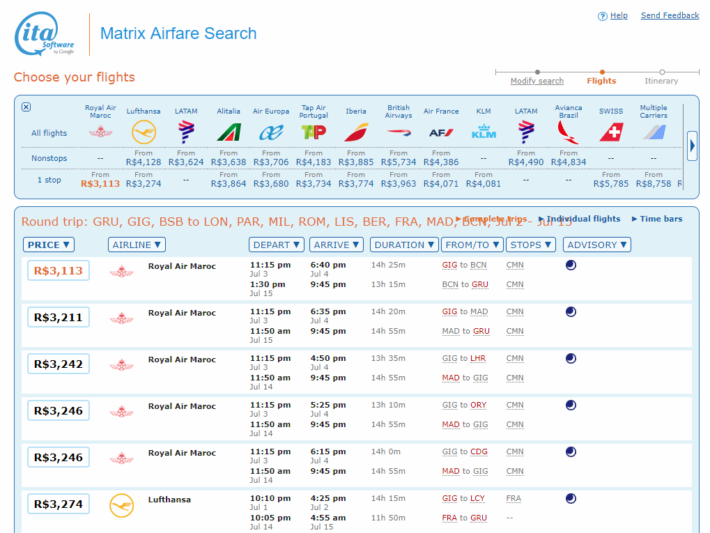The width and height of the screenshot is (710, 533).
Task: Click the ITA Software logo
Action: click(x=44, y=34)
